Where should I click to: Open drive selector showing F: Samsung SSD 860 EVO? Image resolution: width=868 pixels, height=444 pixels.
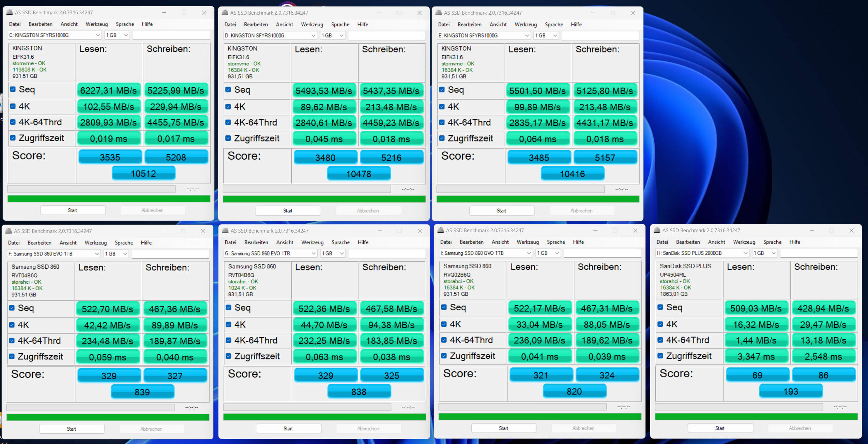point(54,254)
